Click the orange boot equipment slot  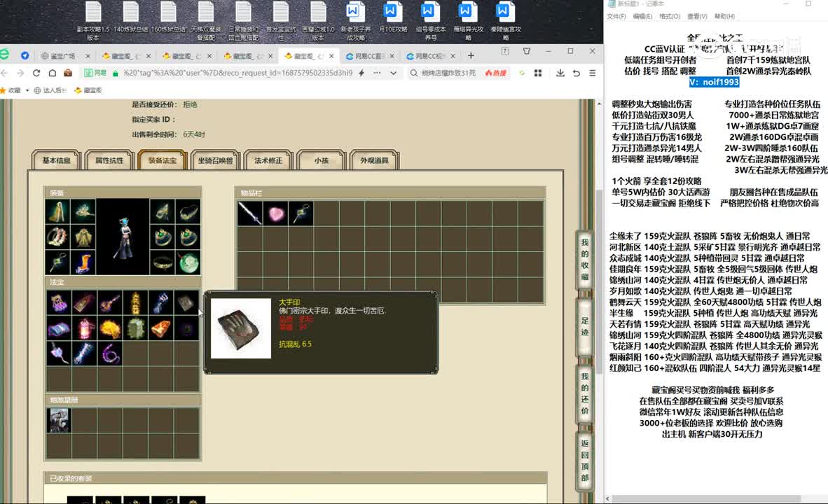point(83,262)
